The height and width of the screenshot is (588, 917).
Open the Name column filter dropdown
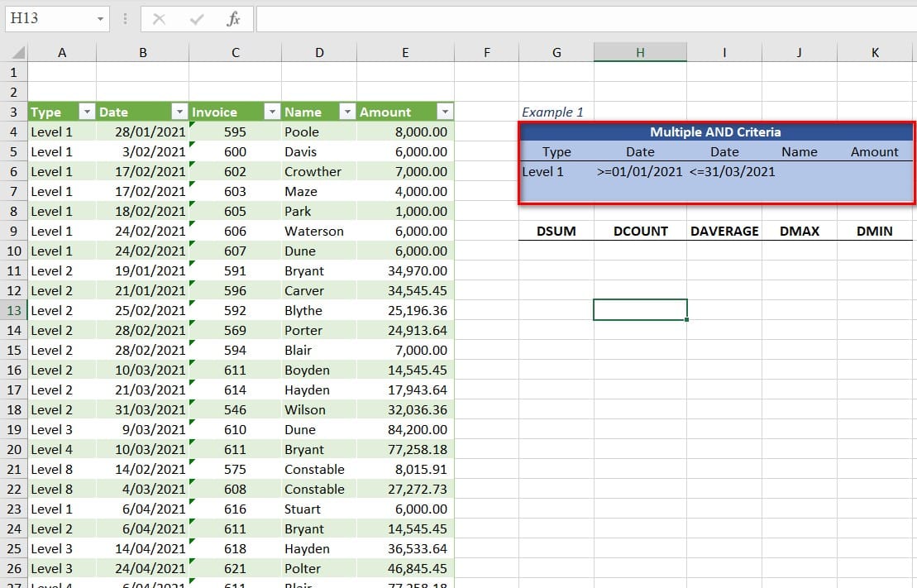point(346,112)
